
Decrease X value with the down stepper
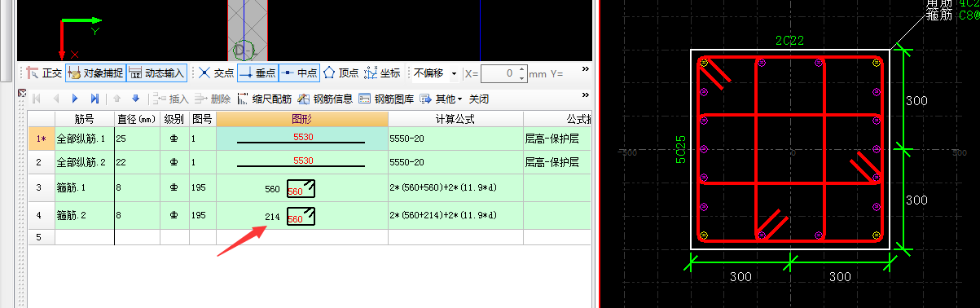[x=522, y=77]
